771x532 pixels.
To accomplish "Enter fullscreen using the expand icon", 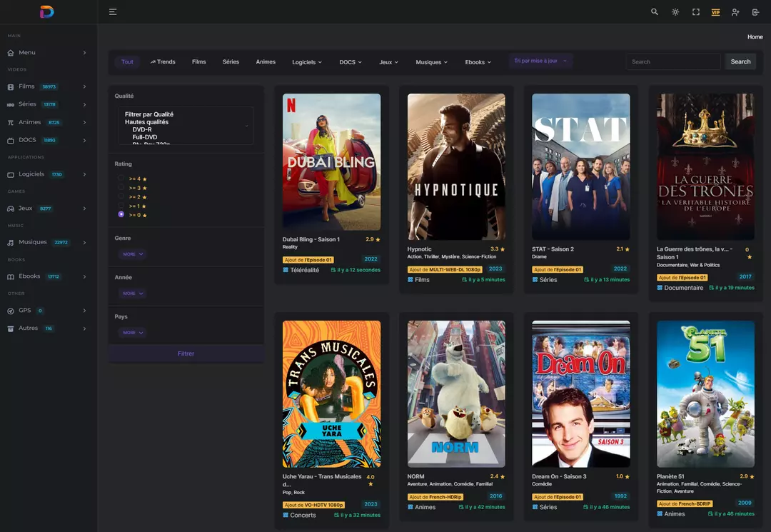I will 696,12.
